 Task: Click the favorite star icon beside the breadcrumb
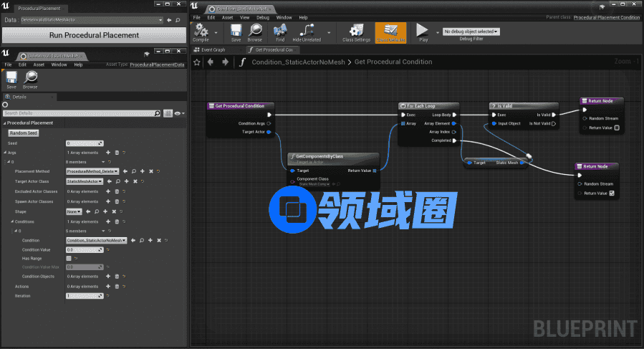tap(198, 62)
